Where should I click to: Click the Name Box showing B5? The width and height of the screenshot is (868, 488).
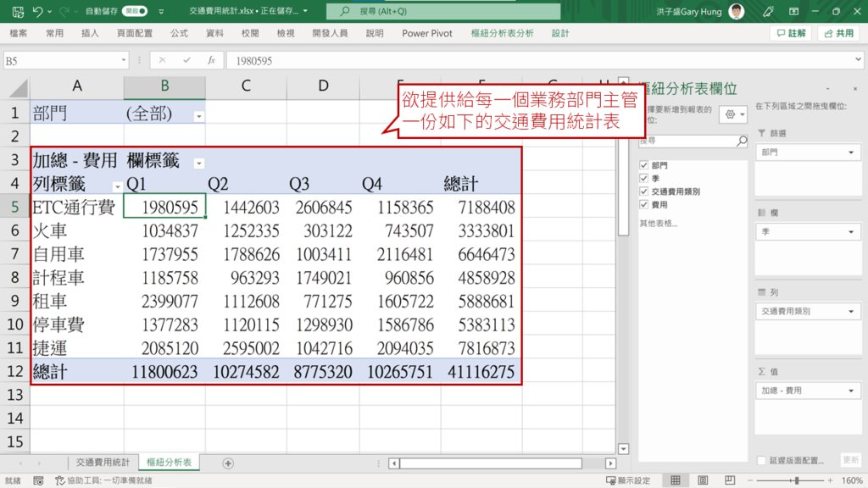point(60,60)
